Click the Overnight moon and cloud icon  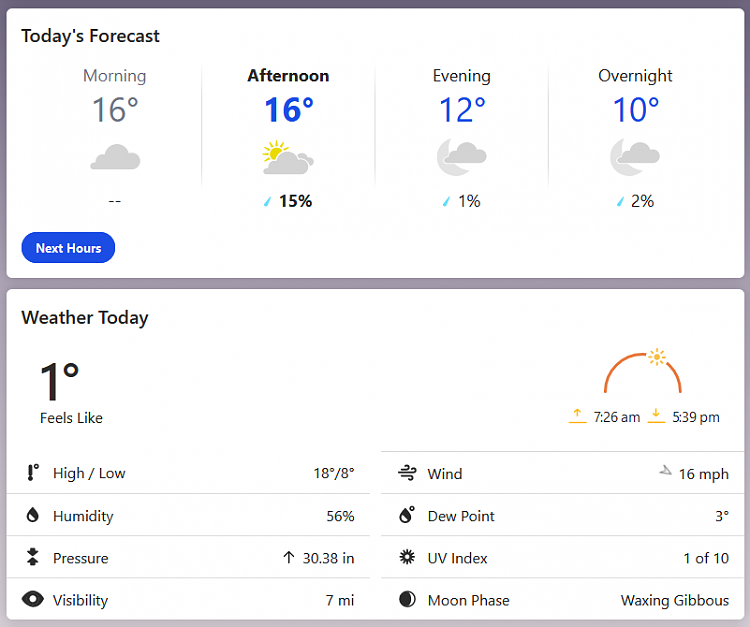(x=635, y=157)
